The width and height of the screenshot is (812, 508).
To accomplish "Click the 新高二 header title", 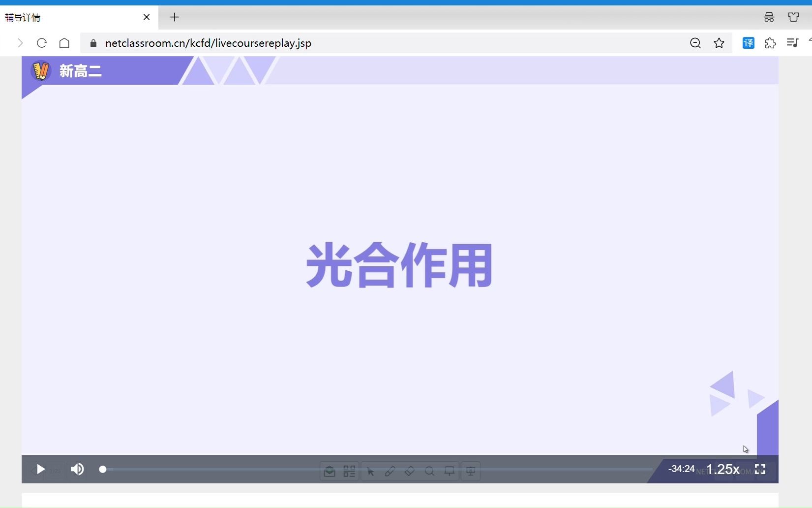I will pyautogui.click(x=81, y=71).
